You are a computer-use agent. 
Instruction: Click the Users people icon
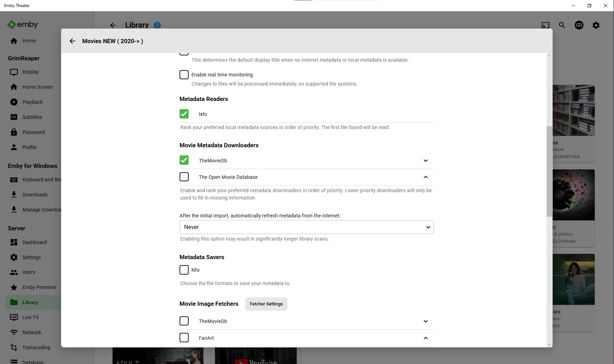(x=14, y=272)
